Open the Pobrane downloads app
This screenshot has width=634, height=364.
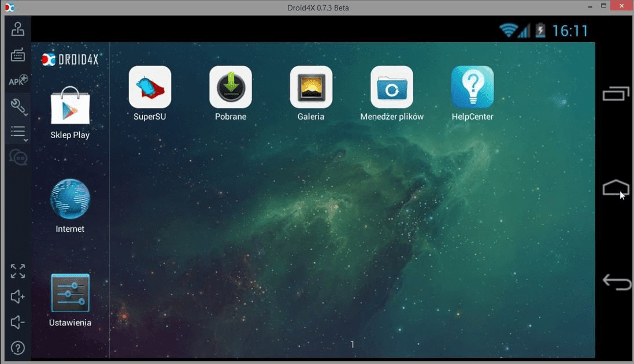click(x=231, y=87)
